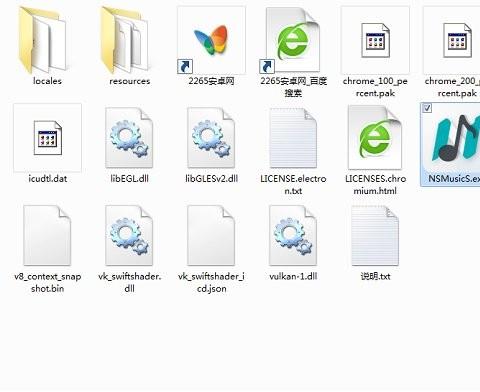This screenshot has width=480, height=392.
Task: Select the vk_swiftshader_icd.json blank file icon
Action: point(211,235)
